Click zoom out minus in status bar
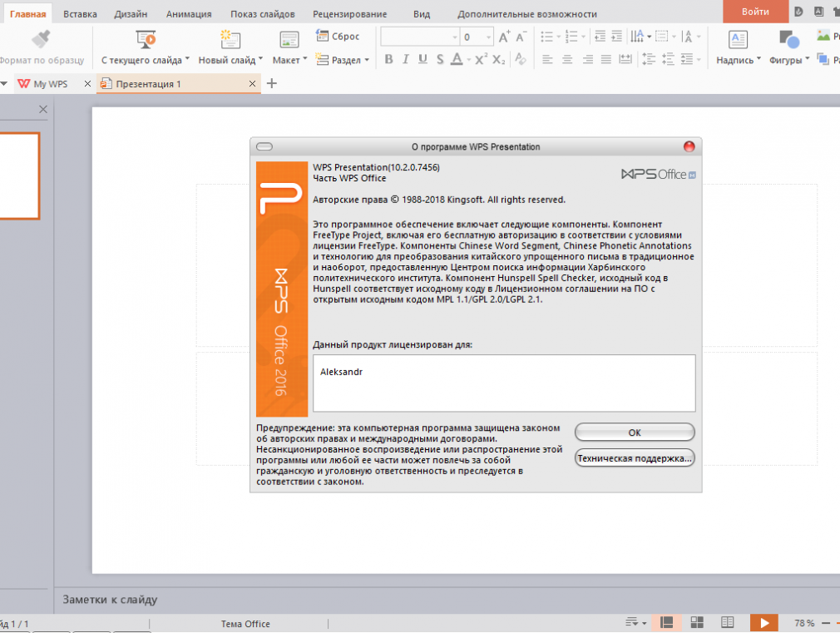The image size is (840, 633). click(826, 623)
